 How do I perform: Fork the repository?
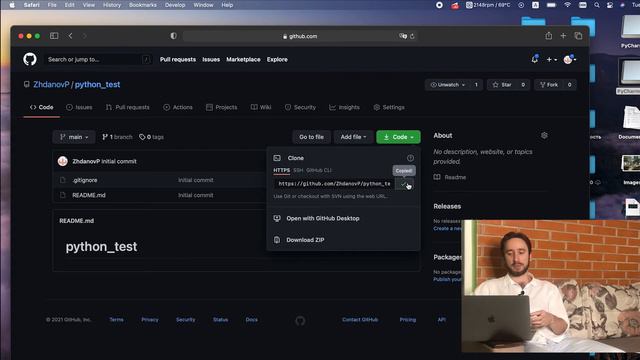pos(549,85)
